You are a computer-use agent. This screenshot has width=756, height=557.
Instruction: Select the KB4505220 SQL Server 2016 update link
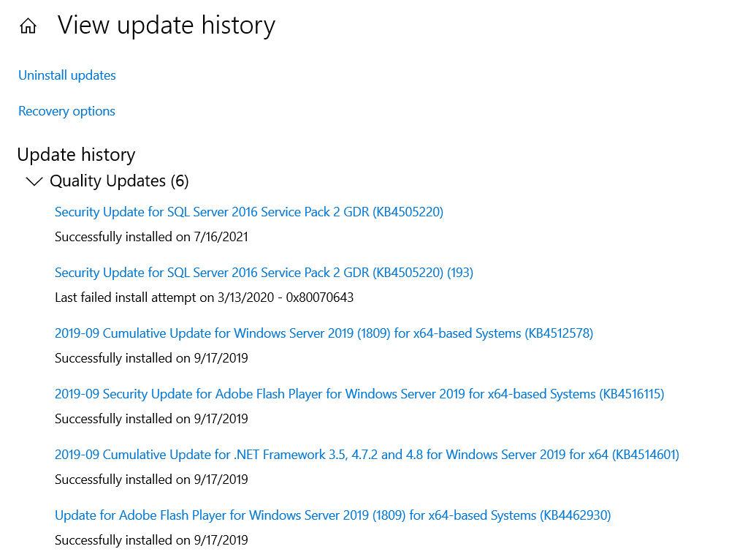point(248,212)
